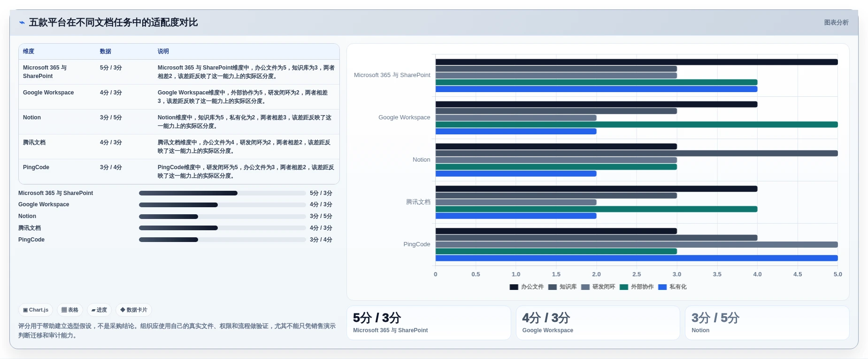Click the 腾讯文档 chart axis label
Viewport: 868px width, 359px height.
click(418, 202)
